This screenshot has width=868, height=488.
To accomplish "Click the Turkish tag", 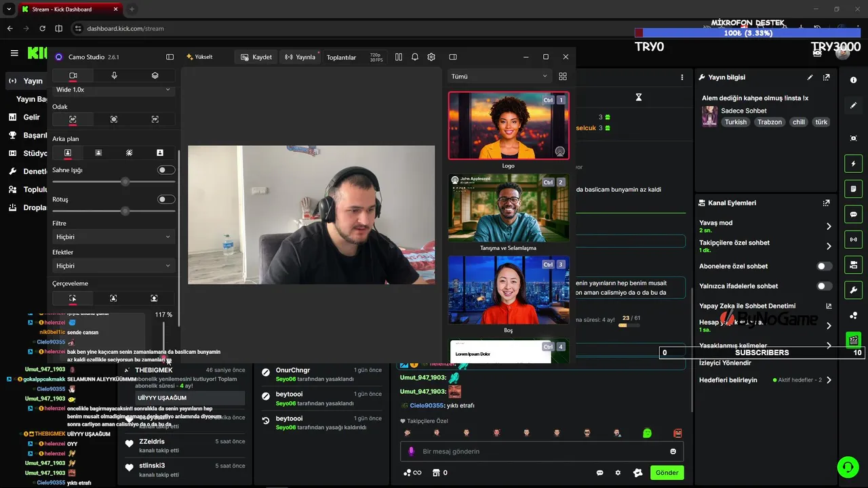I will click(735, 122).
